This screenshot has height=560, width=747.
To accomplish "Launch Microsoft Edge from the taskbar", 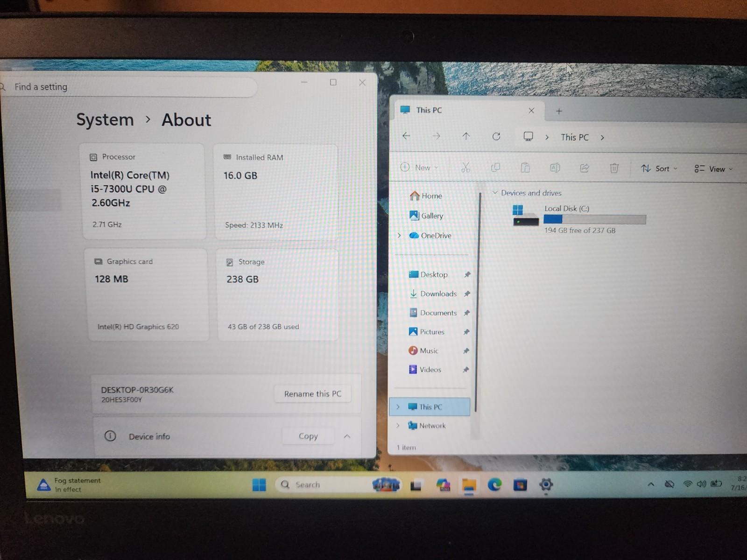I will point(494,485).
